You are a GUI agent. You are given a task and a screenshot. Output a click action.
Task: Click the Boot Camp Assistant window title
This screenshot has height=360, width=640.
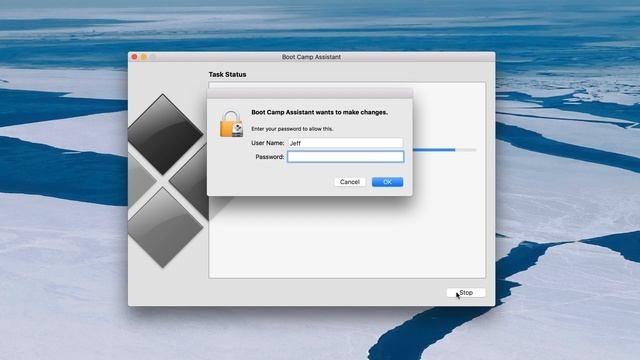pos(311,57)
